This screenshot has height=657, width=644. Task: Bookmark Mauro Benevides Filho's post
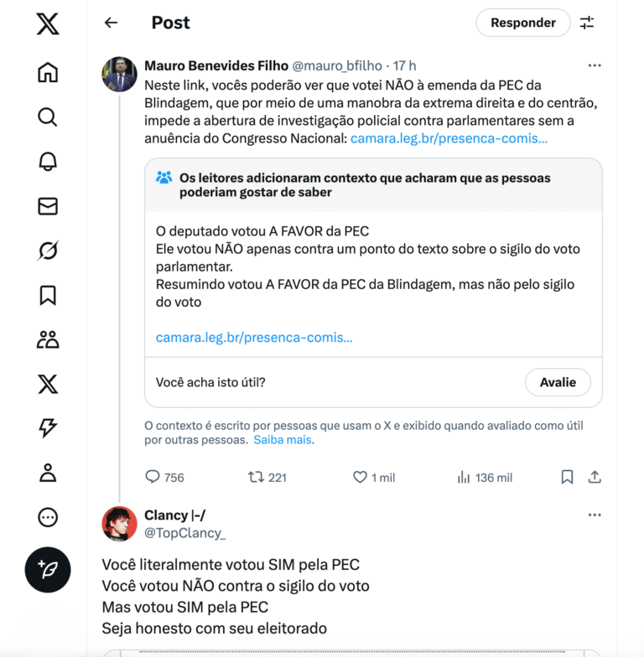[x=567, y=478]
